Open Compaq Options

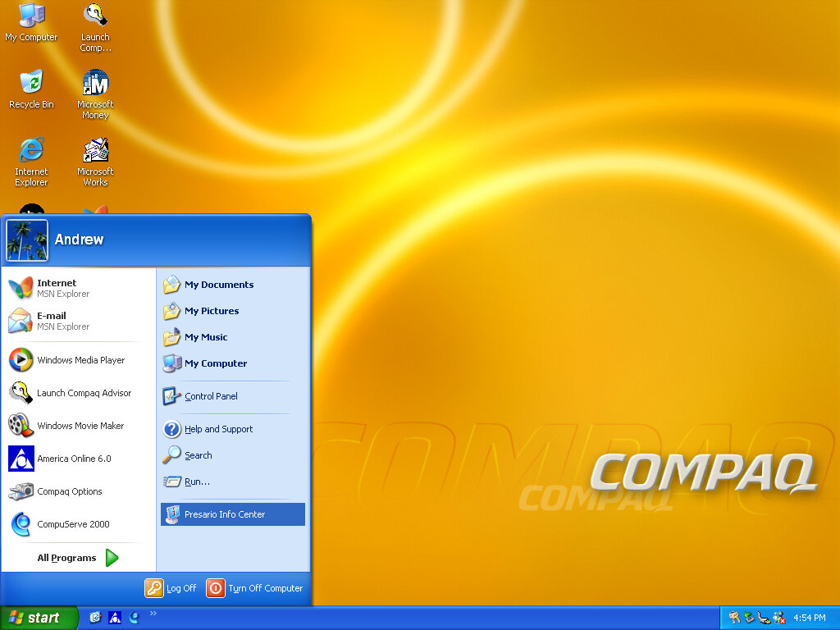point(70,491)
